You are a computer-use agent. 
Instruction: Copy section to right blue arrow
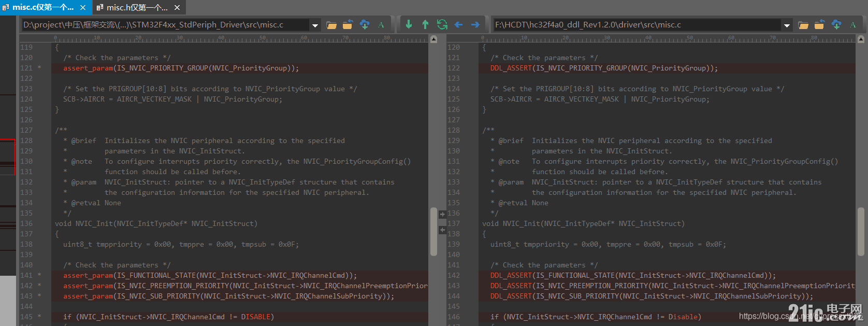click(x=475, y=24)
